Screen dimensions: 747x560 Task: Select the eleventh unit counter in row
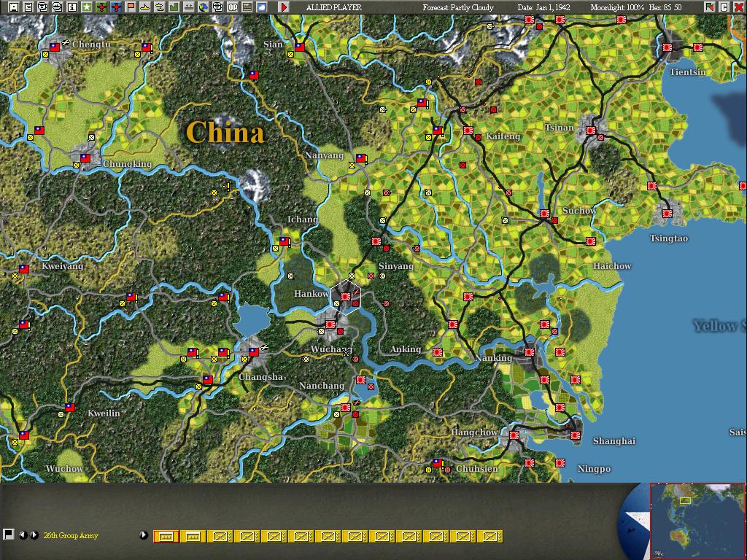(436, 537)
